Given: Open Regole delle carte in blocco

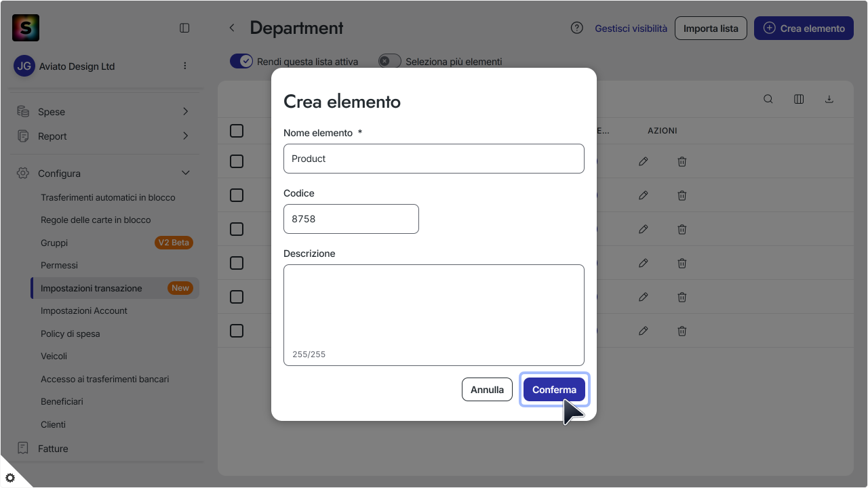Looking at the screenshot, I should (96, 220).
